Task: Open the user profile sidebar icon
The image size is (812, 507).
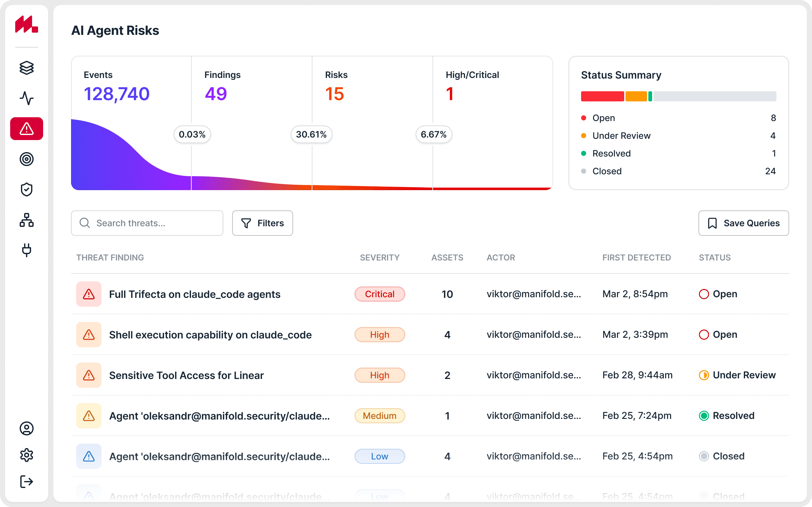Action: coord(27,428)
